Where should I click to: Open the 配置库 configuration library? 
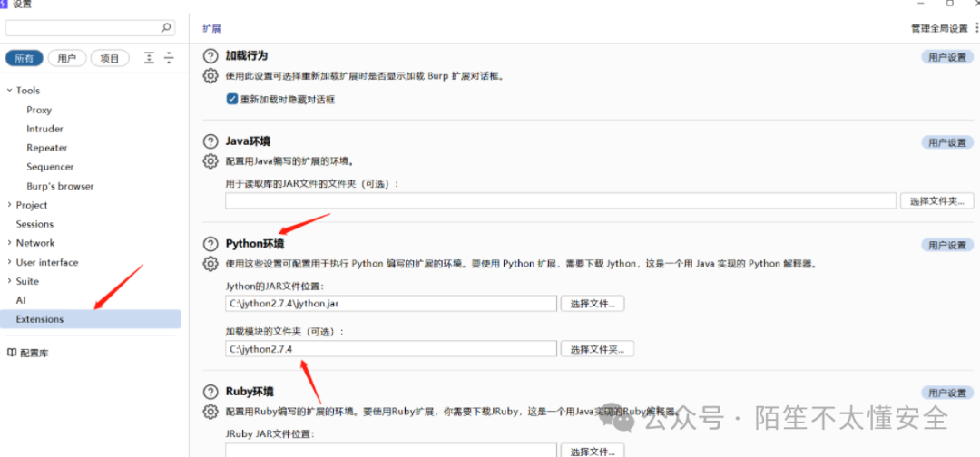(34, 354)
